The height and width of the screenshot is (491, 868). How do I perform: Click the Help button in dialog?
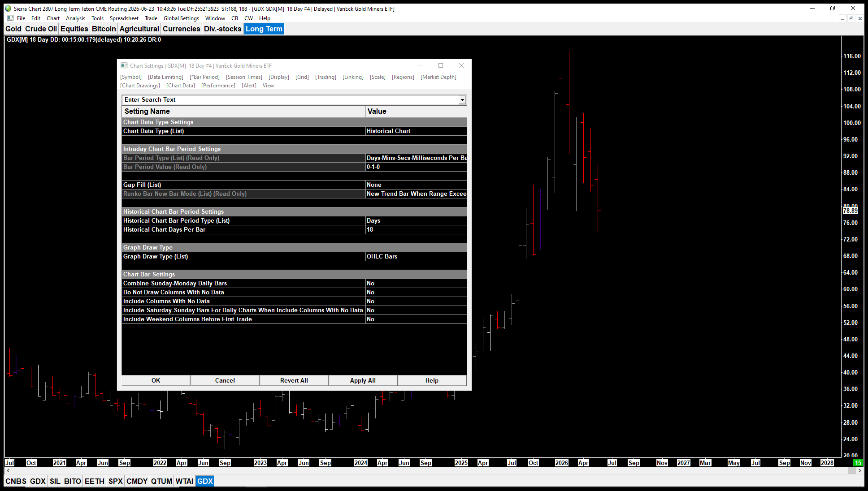point(432,380)
